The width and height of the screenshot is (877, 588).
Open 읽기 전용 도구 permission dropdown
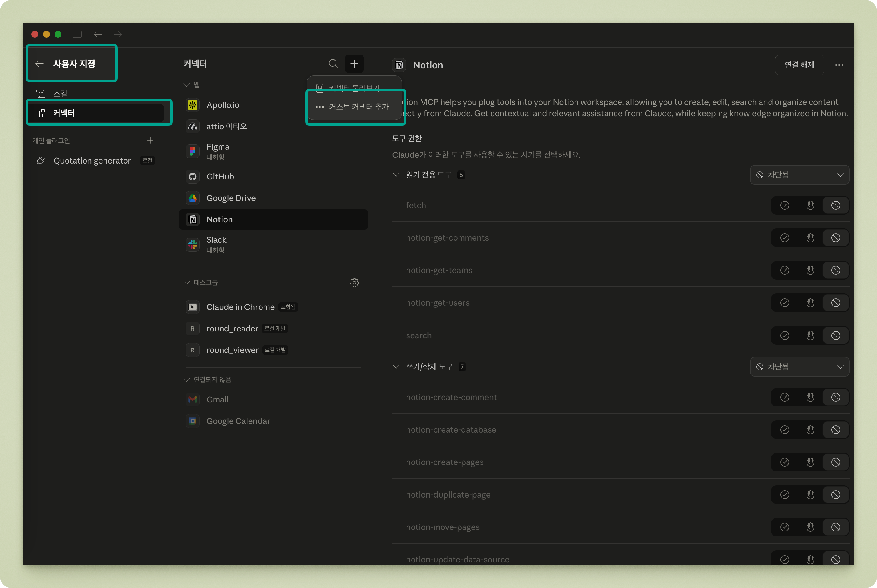coord(799,175)
